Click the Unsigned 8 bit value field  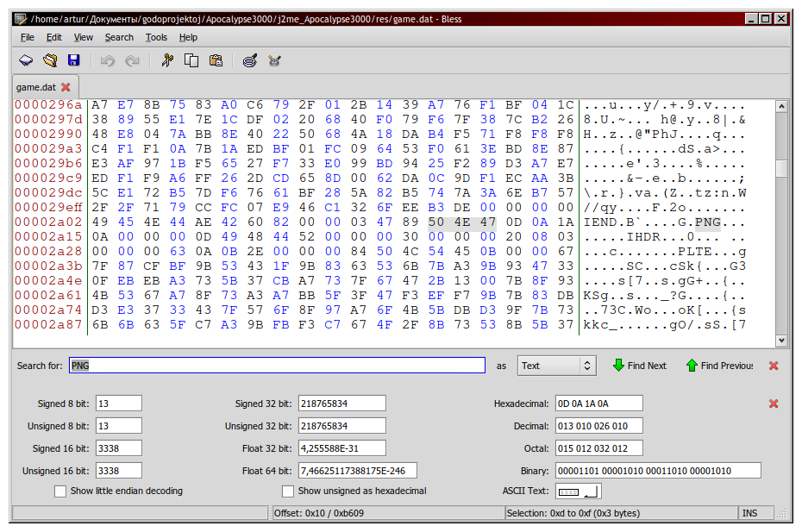coord(119,426)
